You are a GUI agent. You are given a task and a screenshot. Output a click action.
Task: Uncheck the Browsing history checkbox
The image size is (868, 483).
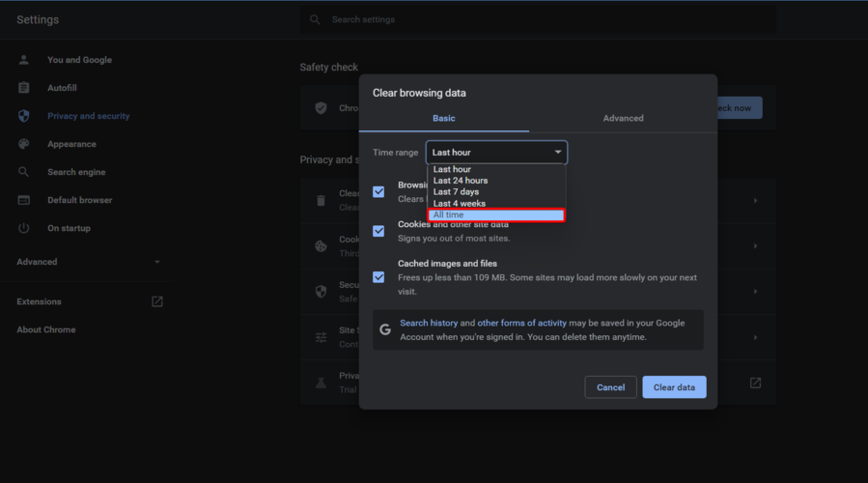[378, 191]
